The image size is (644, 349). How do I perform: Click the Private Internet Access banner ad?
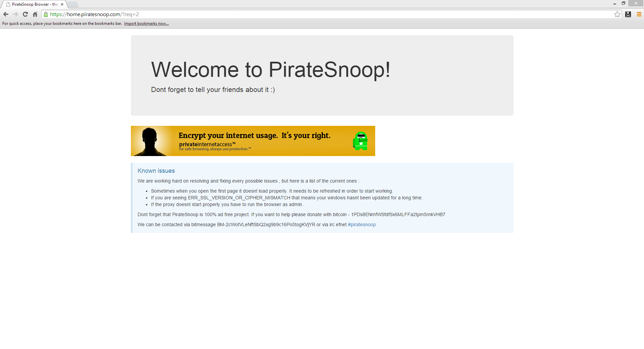point(253,141)
